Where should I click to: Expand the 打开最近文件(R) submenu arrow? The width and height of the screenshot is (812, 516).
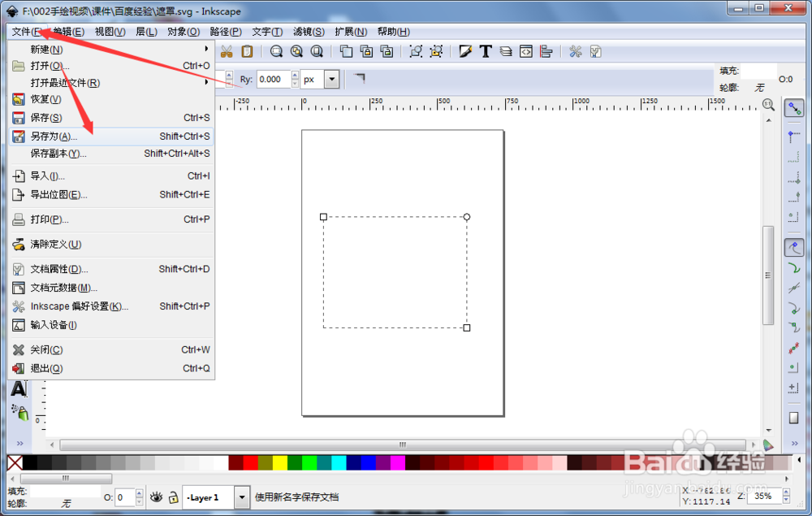pos(206,82)
